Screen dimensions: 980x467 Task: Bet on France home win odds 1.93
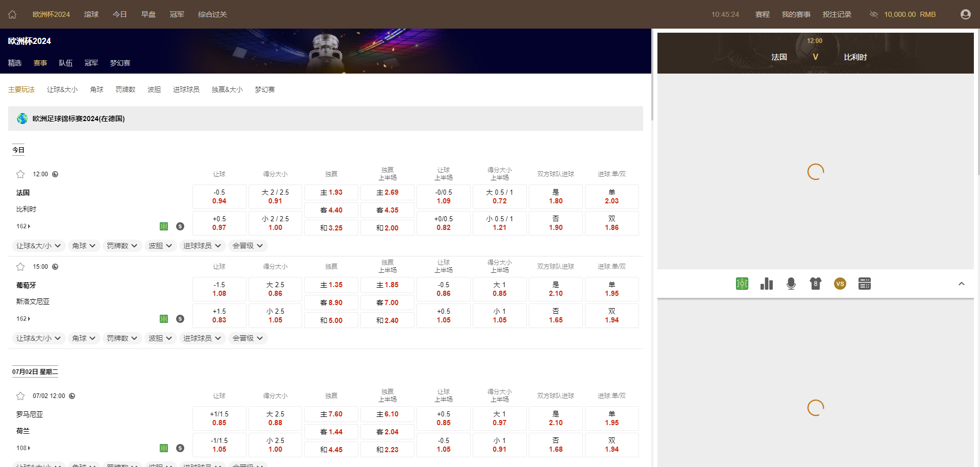click(x=331, y=193)
